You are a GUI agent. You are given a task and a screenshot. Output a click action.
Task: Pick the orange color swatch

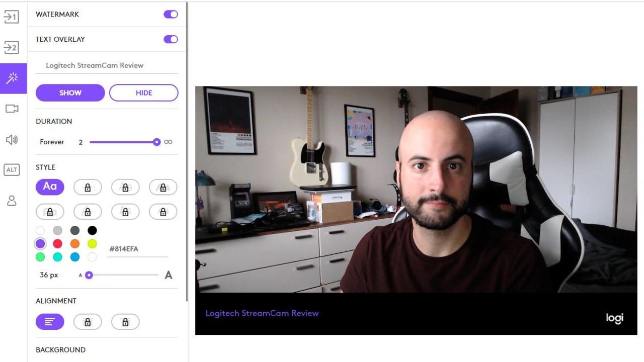click(x=75, y=244)
